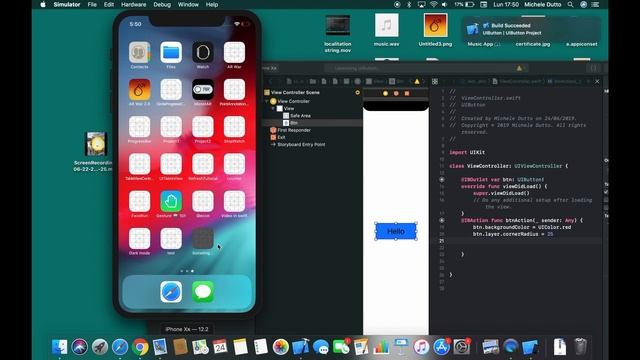Select View Controller Scene in the outline
The image size is (640, 360).
pos(295,93)
